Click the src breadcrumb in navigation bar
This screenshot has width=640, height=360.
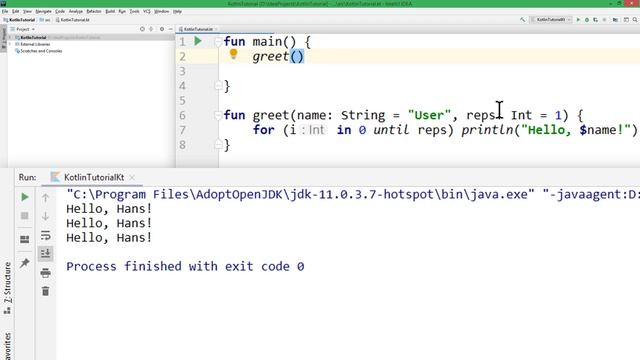pos(45,20)
